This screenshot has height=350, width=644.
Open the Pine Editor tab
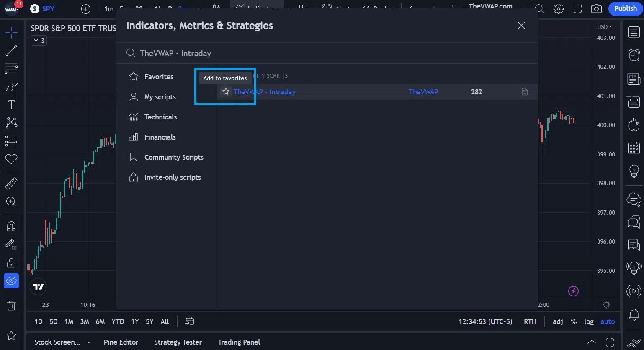(x=121, y=342)
